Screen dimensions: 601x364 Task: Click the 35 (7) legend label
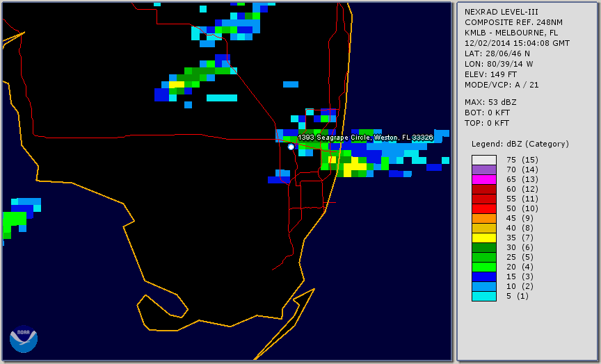[520, 238]
